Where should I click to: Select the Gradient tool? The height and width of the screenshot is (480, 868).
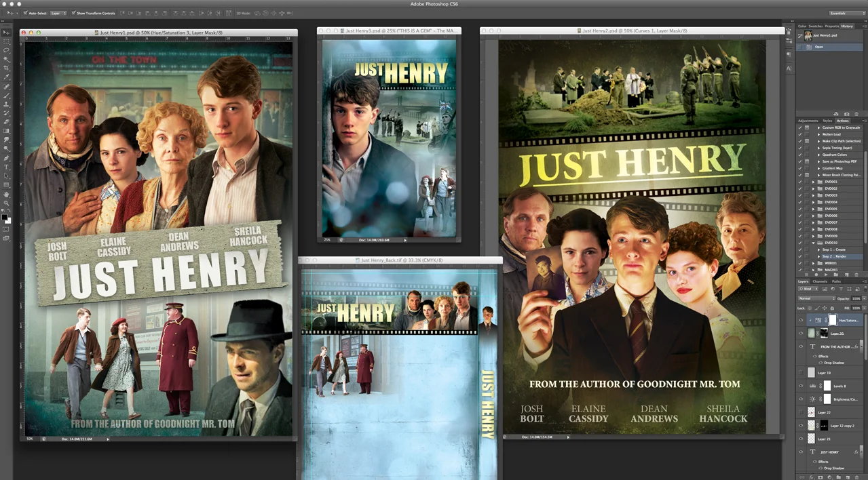[x=7, y=130]
